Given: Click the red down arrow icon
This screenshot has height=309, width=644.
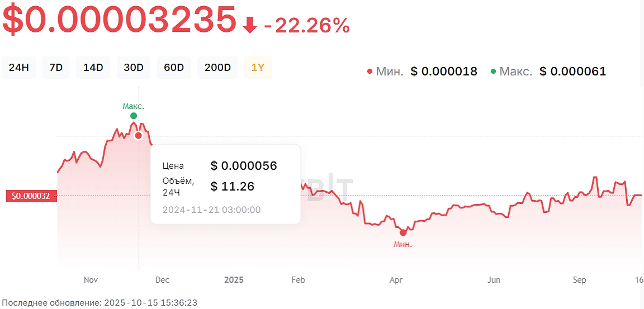Looking at the screenshot, I should point(250,25).
